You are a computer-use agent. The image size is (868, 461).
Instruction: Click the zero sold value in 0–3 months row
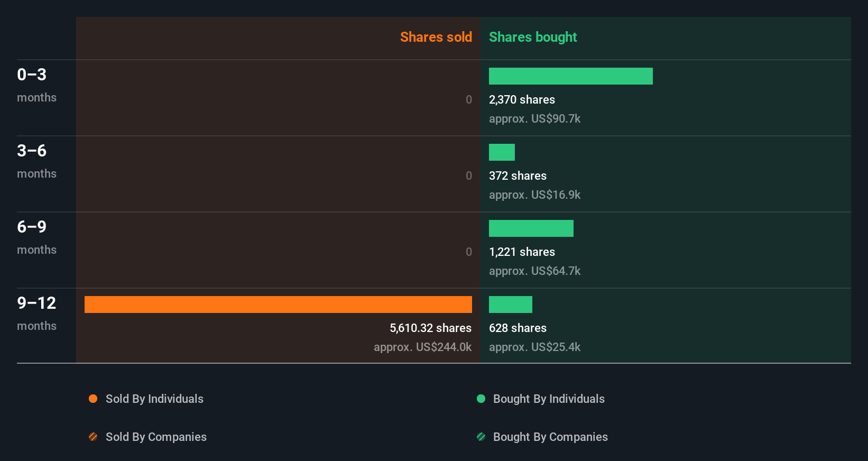[x=469, y=99]
